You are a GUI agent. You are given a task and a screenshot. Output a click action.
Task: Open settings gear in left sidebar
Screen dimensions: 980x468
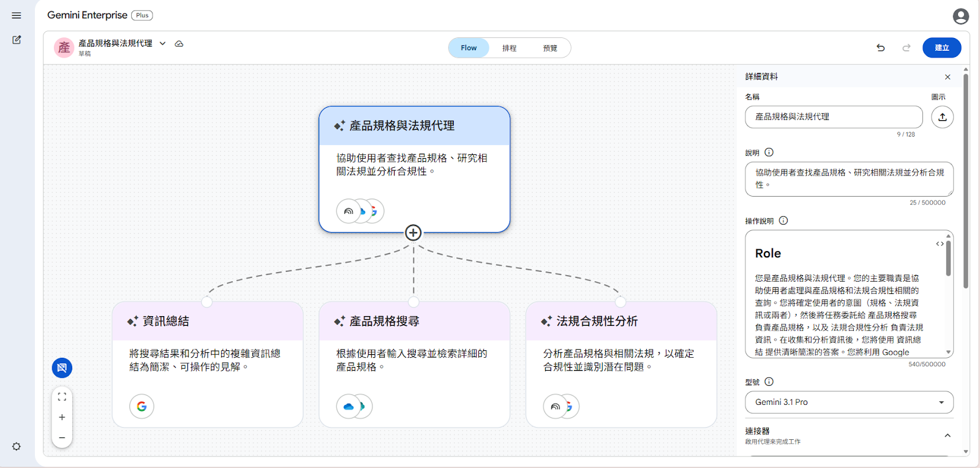pyautogui.click(x=17, y=447)
